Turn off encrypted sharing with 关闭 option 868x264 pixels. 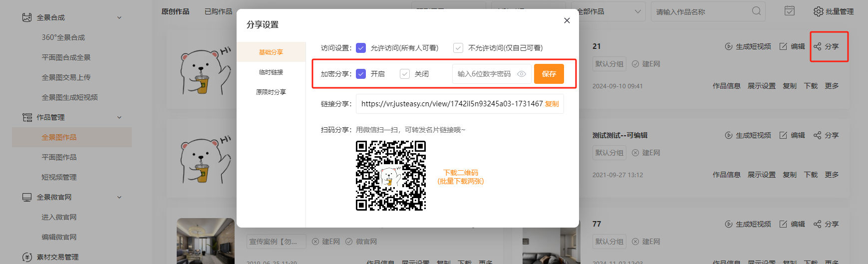click(x=405, y=74)
